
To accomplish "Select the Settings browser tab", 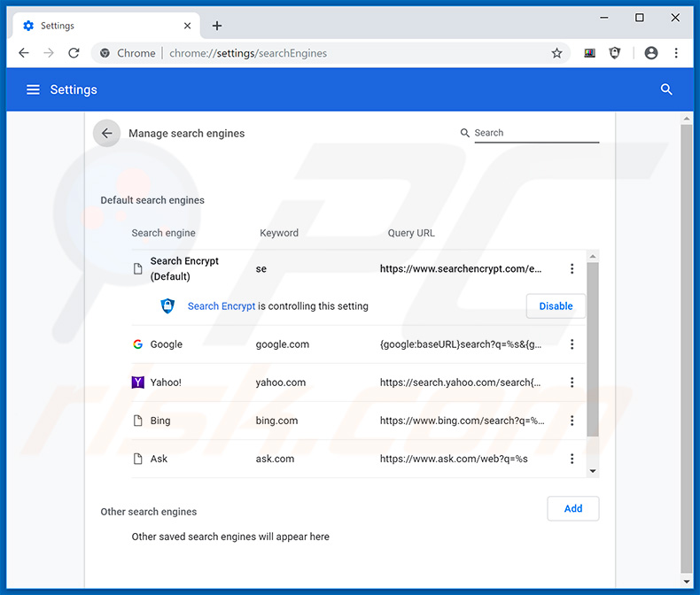I will (105, 26).
